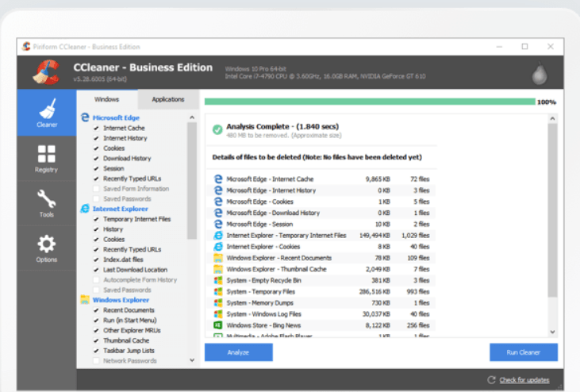Click 'Other Explorer MRUs' list item text
Image resolution: width=580 pixels, height=392 pixels.
pos(132,330)
